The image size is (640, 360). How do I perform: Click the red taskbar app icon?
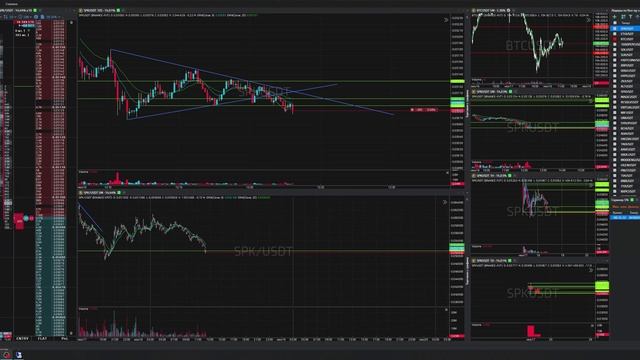[x=7, y=355]
